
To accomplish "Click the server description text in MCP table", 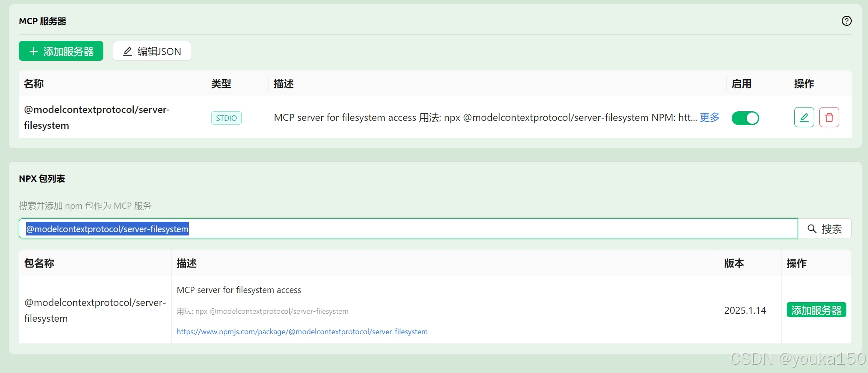I will coord(485,118).
